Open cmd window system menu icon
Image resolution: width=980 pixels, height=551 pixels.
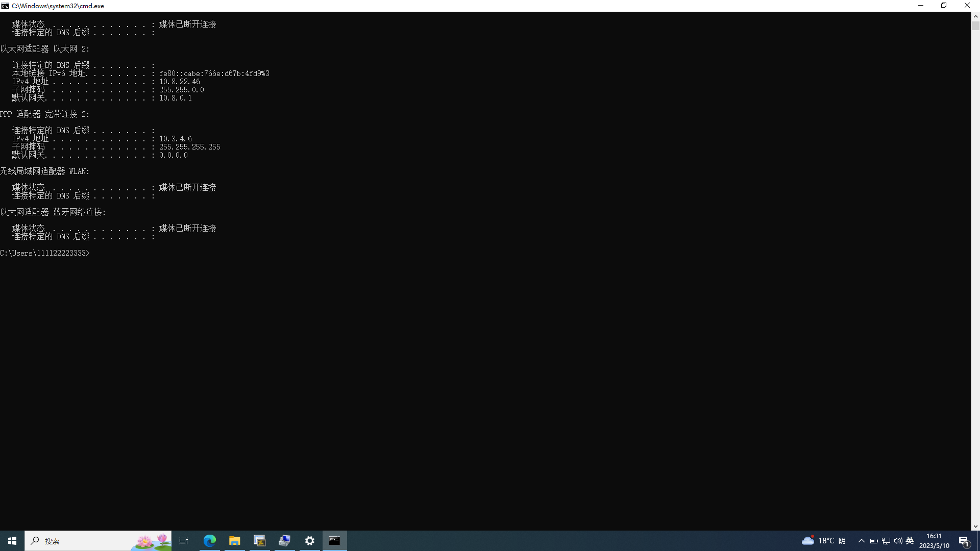(5, 6)
